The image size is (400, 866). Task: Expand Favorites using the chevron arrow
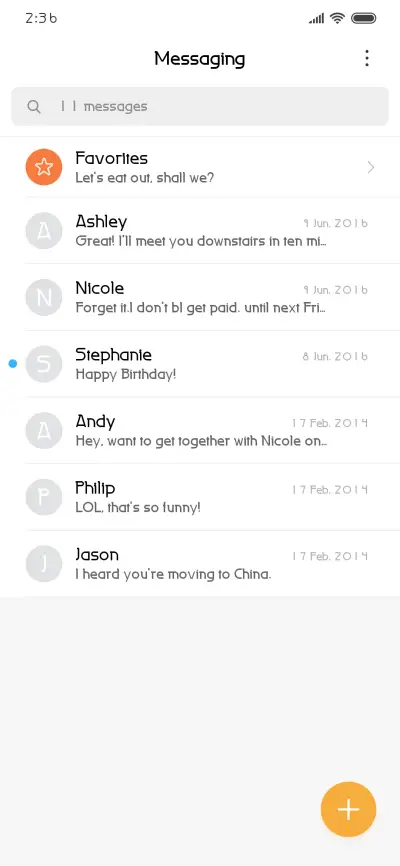point(371,167)
